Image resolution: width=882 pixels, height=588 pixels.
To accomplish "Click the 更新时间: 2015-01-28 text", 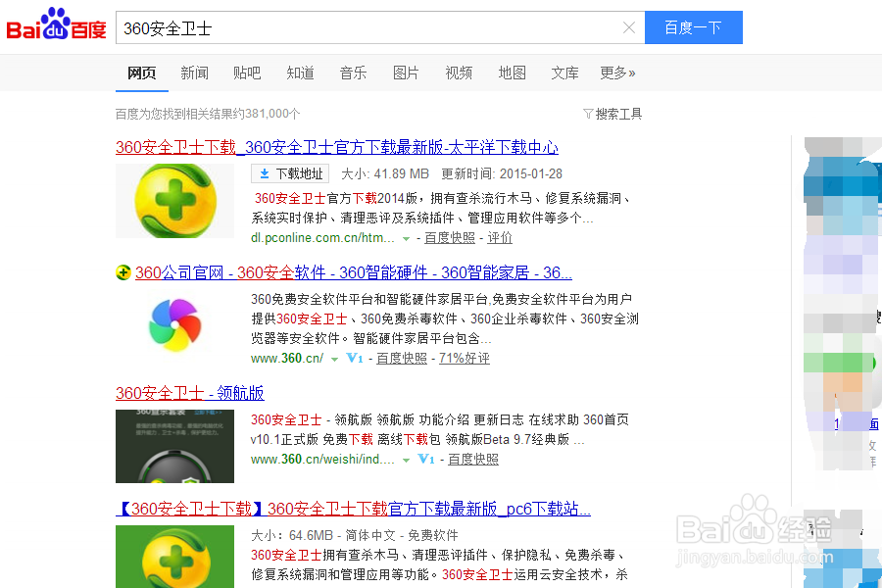I will coord(502,173).
